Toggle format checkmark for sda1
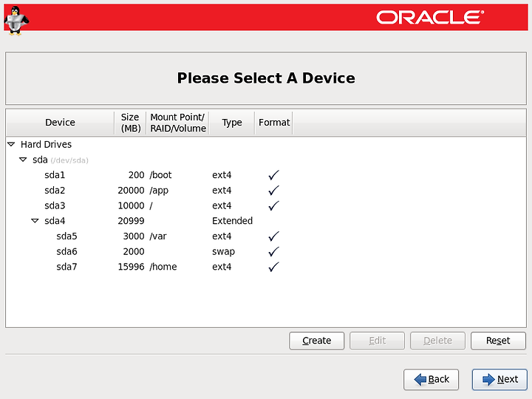The image size is (532, 399). click(273, 175)
